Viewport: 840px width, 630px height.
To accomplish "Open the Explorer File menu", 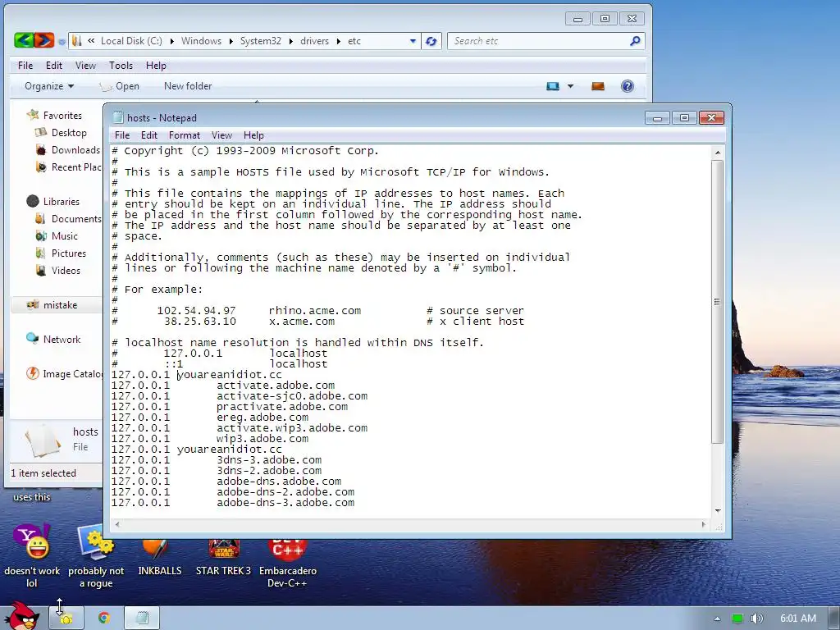I will click(25, 66).
